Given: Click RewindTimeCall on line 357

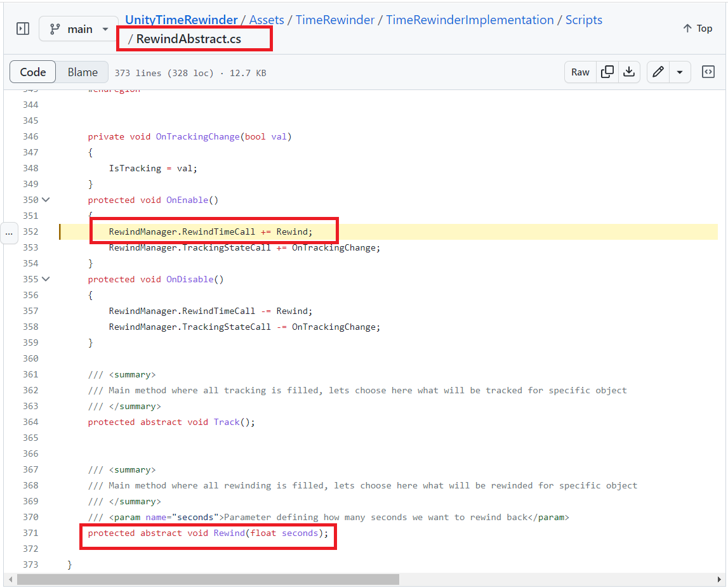Looking at the screenshot, I should [x=219, y=311].
